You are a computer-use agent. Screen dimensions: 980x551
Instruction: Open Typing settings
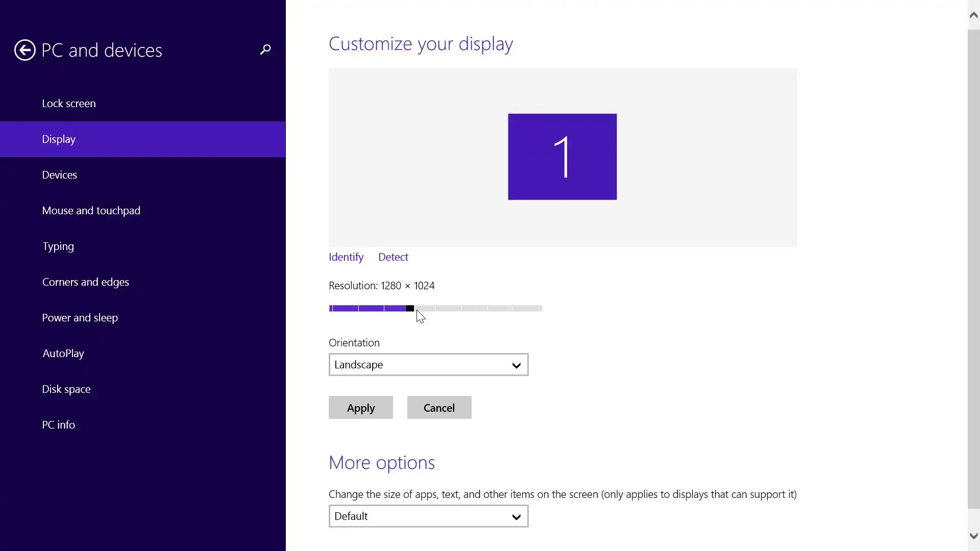point(58,246)
